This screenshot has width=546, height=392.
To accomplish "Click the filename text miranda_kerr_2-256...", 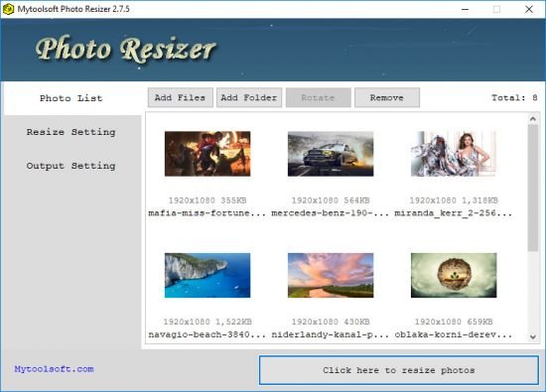I will pyautogui.click(x=454, y=213).
